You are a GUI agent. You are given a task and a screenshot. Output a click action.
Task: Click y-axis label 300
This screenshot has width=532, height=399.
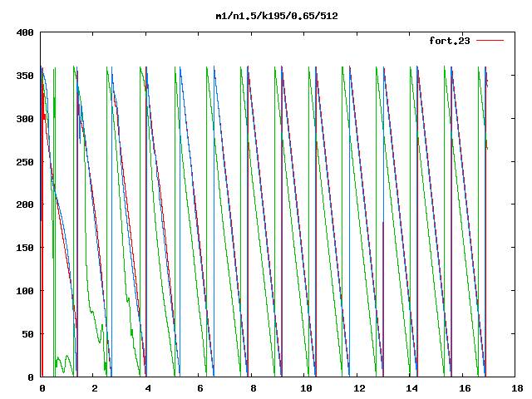point(25,119)
